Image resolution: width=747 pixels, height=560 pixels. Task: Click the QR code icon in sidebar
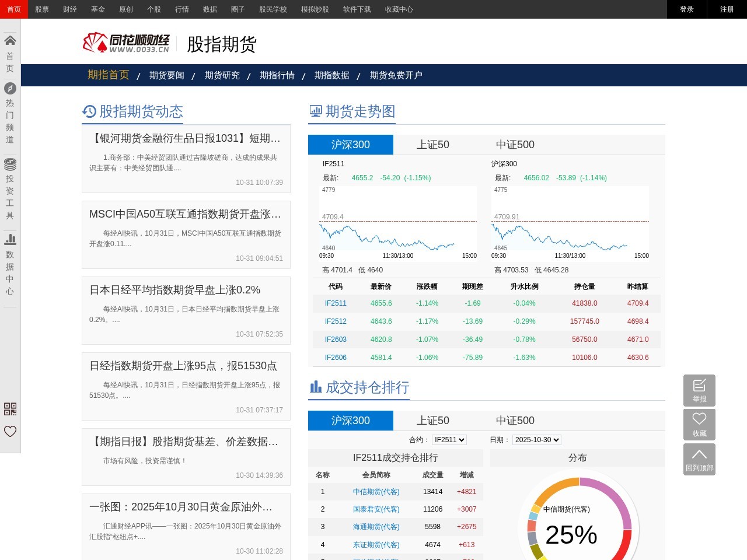pos(10,409)
